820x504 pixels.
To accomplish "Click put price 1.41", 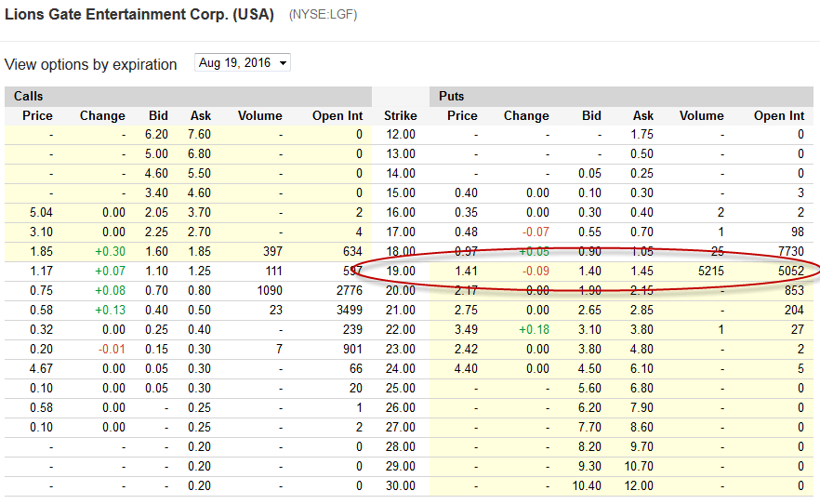I will click(x=466, y=271).
